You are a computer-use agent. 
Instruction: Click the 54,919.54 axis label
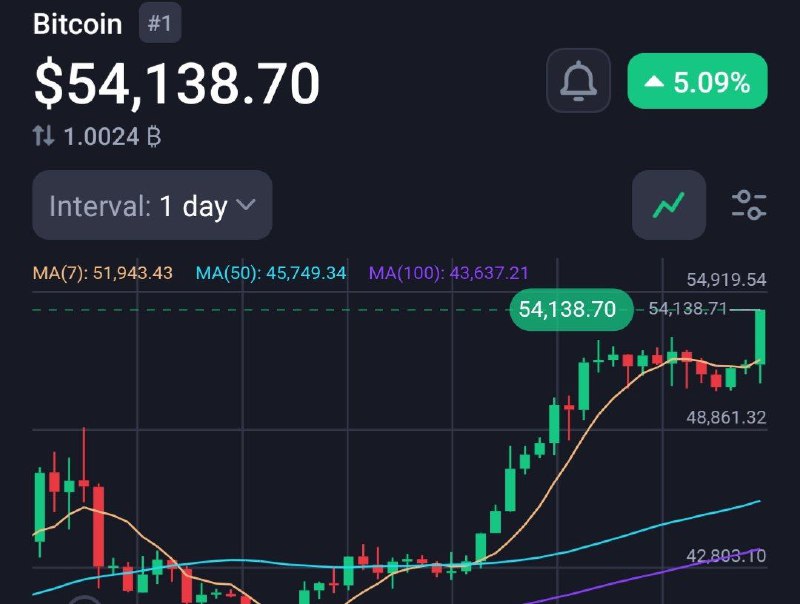tap(726, 280)
